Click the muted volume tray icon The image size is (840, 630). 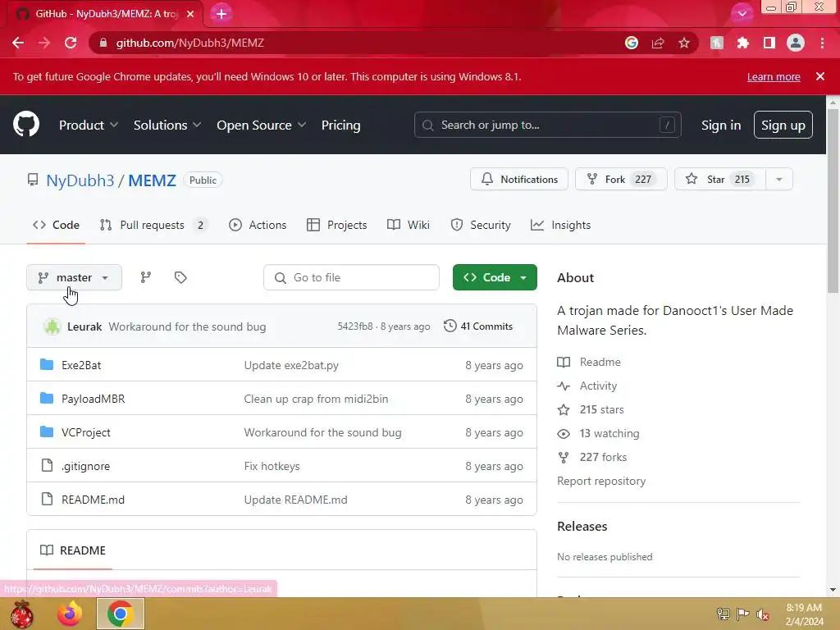click(x=763, y=614)
